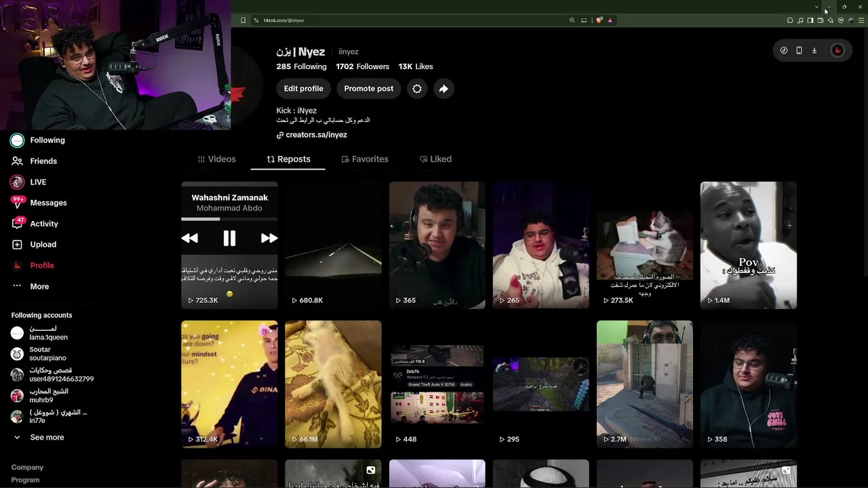
Task: Open the Pov video with 1.4M views
Action: point(748,245)
